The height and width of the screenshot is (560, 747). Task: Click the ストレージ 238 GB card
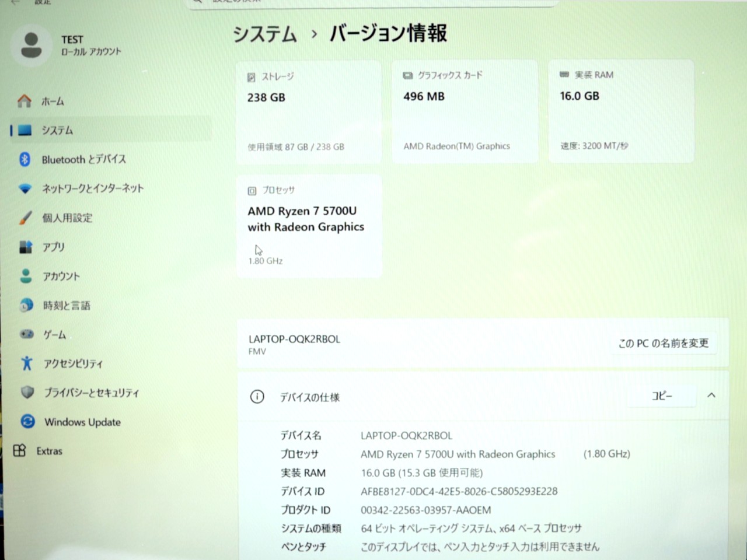tap(309, 111)
